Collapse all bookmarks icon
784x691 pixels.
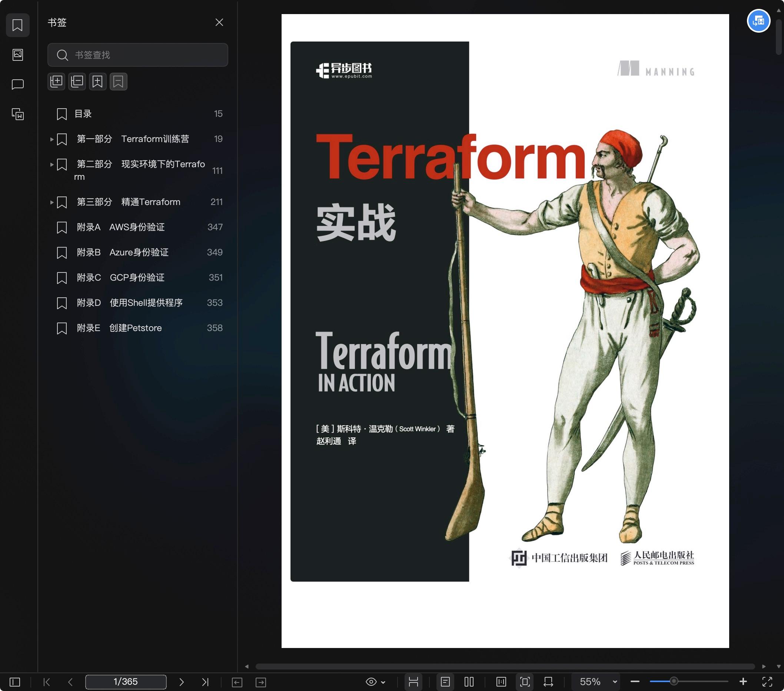click(x=77, y=81)
